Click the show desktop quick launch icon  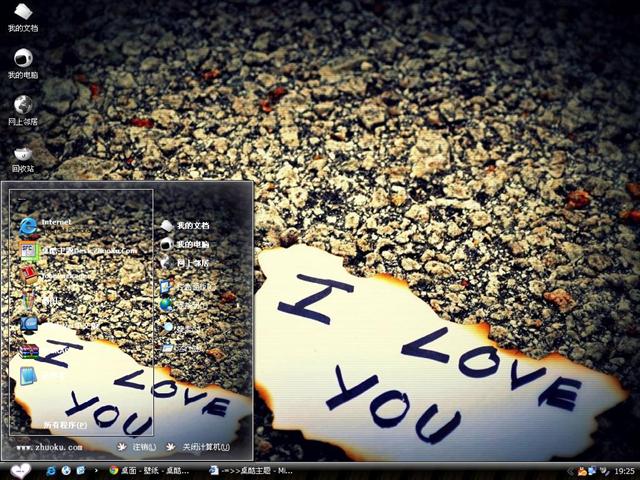(x=80, y=471)
